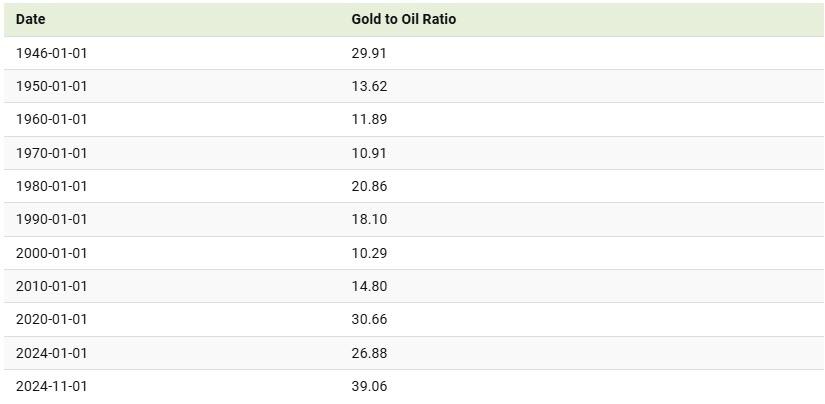Click the 1970-01-01 date cell
This screenshot has height=404, width=825.
pos(52,153)
